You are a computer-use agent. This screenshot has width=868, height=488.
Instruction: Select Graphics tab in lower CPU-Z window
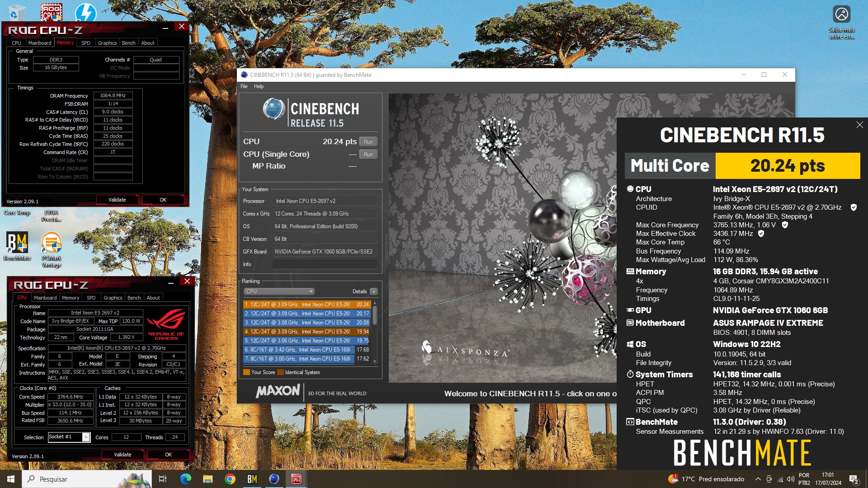[113, 298]
